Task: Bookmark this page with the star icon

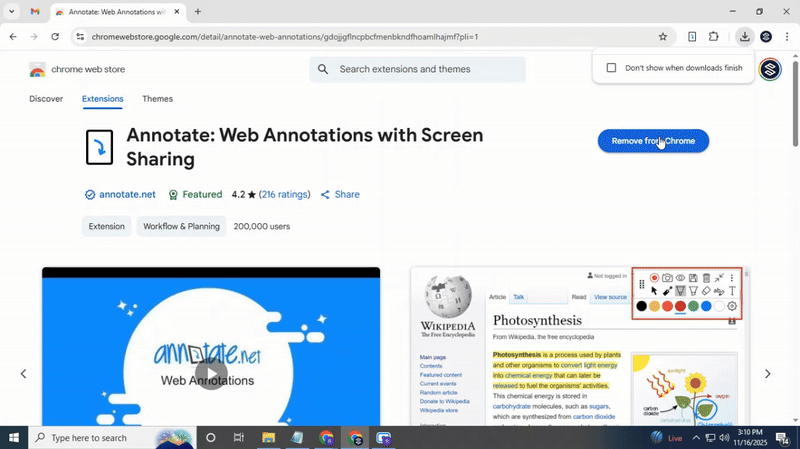Action: pyautogui.click(x=662, y=37)
